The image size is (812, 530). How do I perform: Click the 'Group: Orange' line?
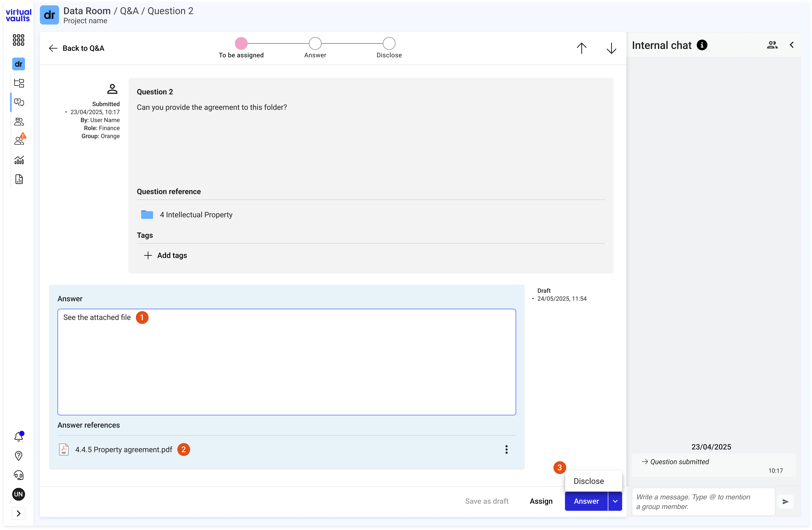pos(101,136)
